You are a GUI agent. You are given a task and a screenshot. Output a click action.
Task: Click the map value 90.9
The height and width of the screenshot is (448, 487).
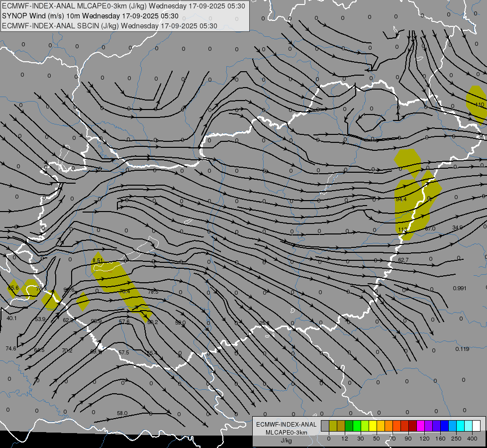point(97,321)
